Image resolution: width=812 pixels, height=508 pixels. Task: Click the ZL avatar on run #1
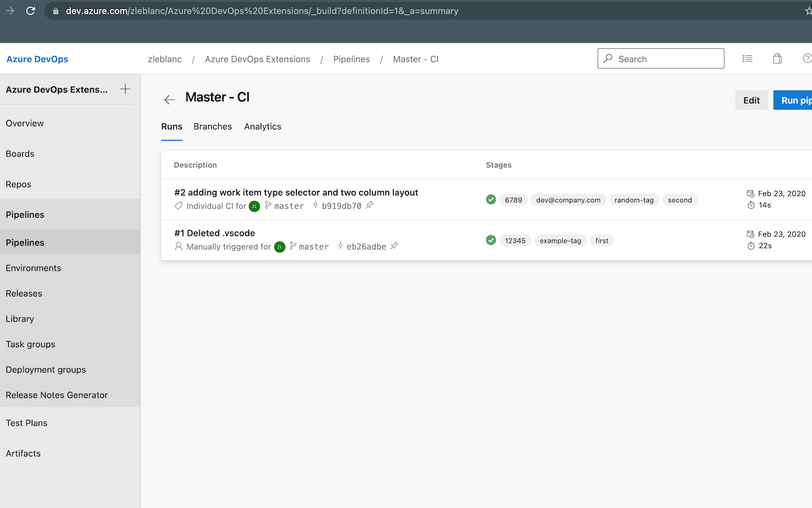[x=280, y=246]
